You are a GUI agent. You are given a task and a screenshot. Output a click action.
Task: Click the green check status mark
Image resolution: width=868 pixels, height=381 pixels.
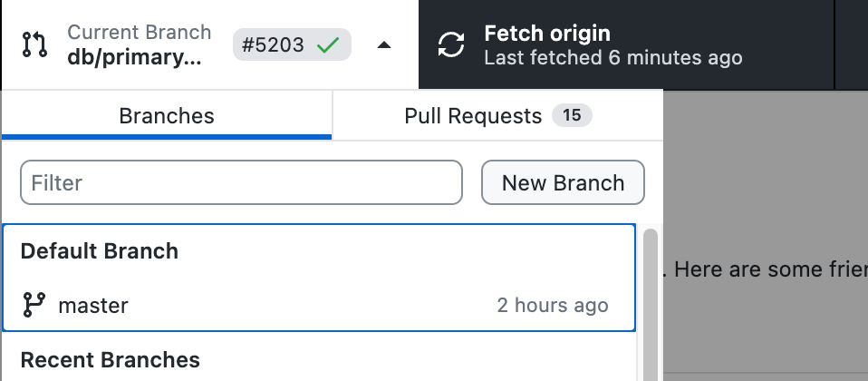pyautogui.click(x=327, y=44)
